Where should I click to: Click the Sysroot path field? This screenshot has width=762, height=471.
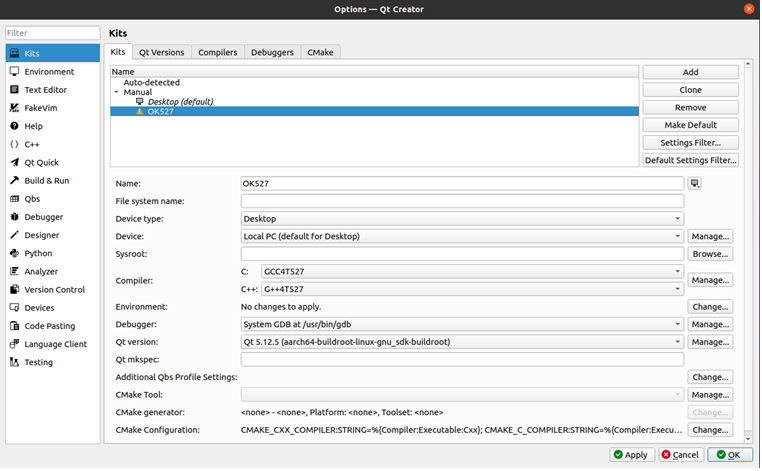462,254
